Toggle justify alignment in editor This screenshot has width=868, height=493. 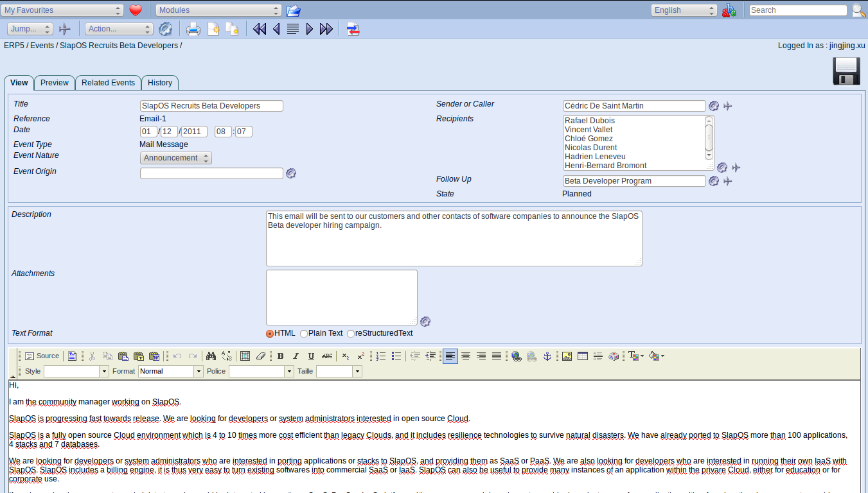click(x=497, y=356)
